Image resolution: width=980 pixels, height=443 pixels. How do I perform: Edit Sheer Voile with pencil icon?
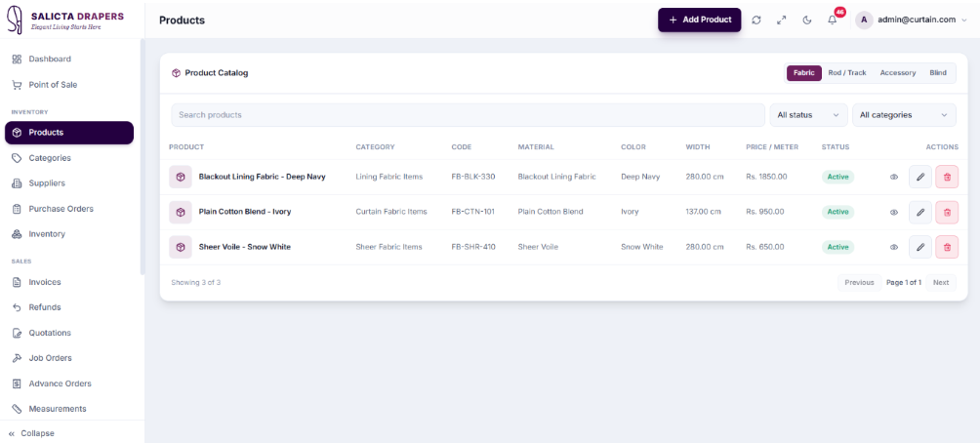(920, 247)
